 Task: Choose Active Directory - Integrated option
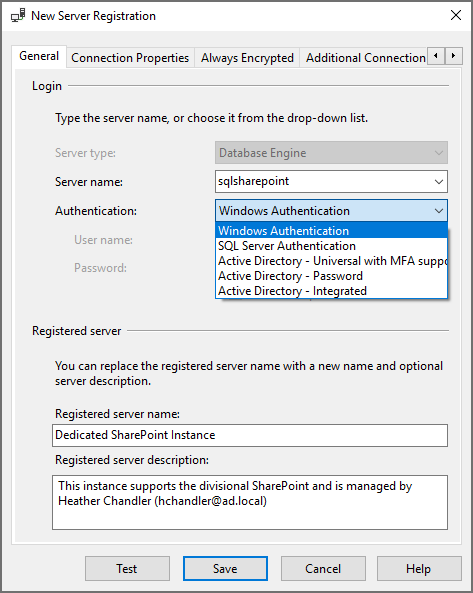click(x=331, y=291)
